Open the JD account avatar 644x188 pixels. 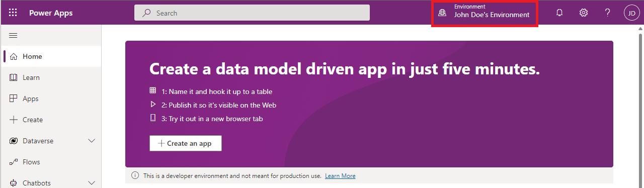[x=632, y=13]
